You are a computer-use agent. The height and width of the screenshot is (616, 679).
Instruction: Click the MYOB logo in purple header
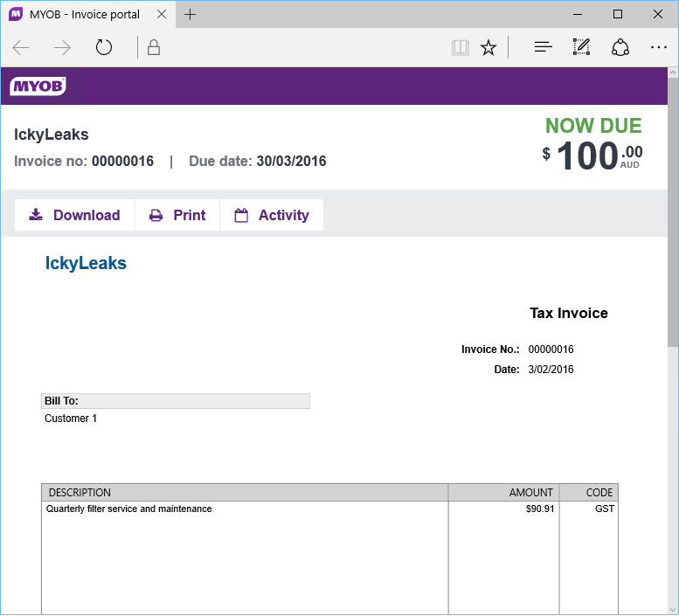tap(38, 87)
